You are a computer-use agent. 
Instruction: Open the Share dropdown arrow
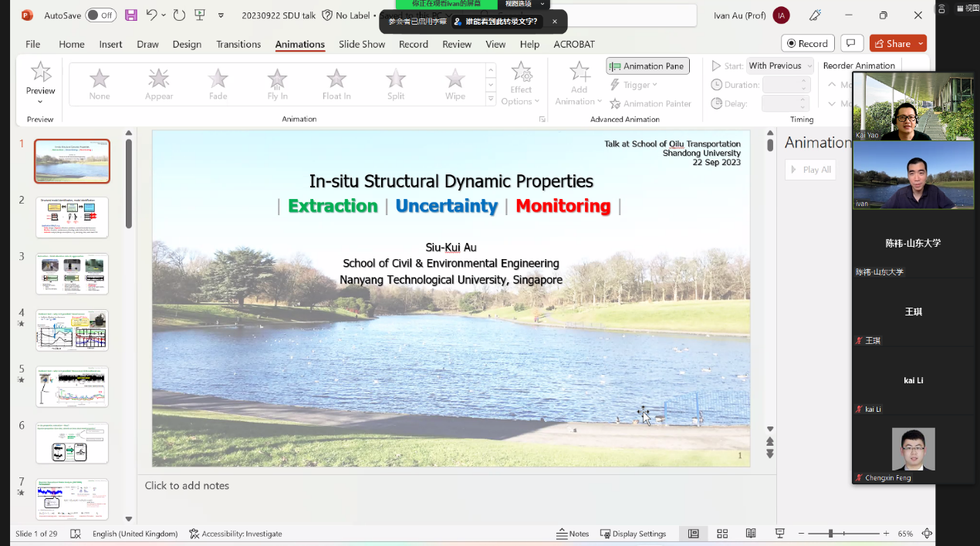[921, 44]
